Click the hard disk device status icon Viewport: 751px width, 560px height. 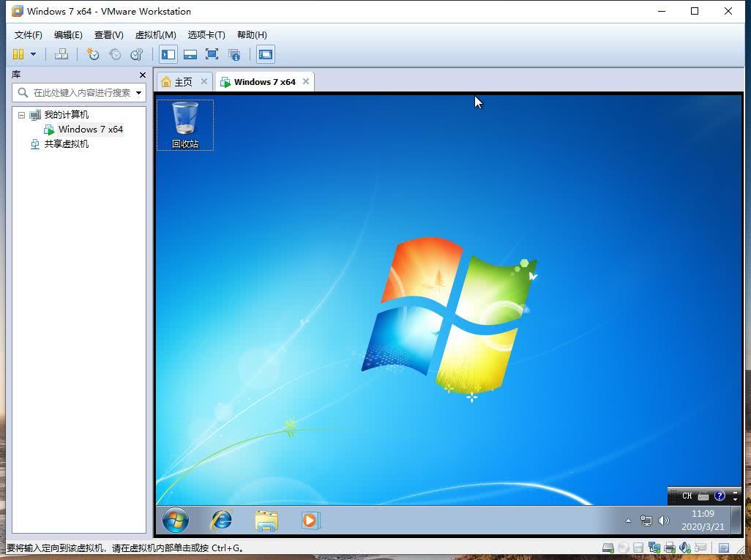608,548
